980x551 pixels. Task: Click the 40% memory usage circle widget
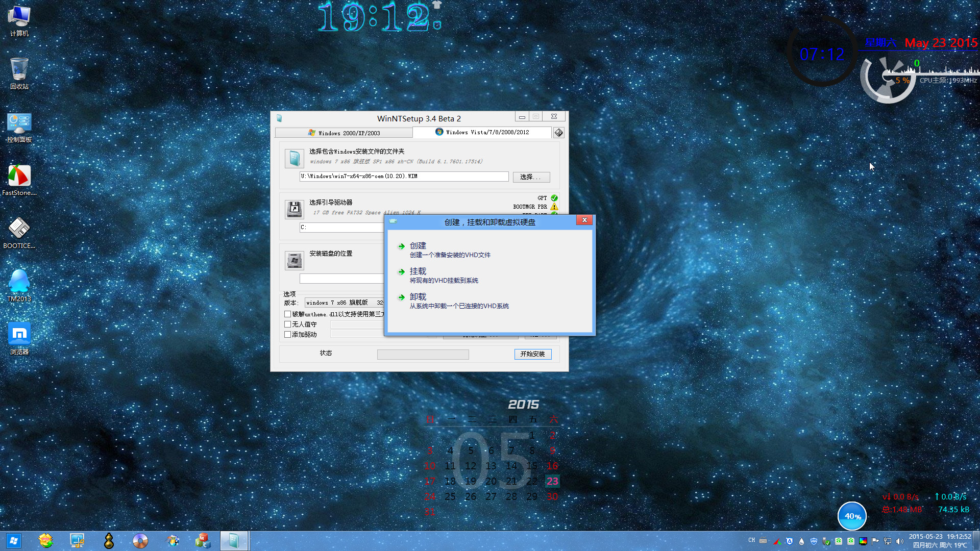(x=852, y=516)
